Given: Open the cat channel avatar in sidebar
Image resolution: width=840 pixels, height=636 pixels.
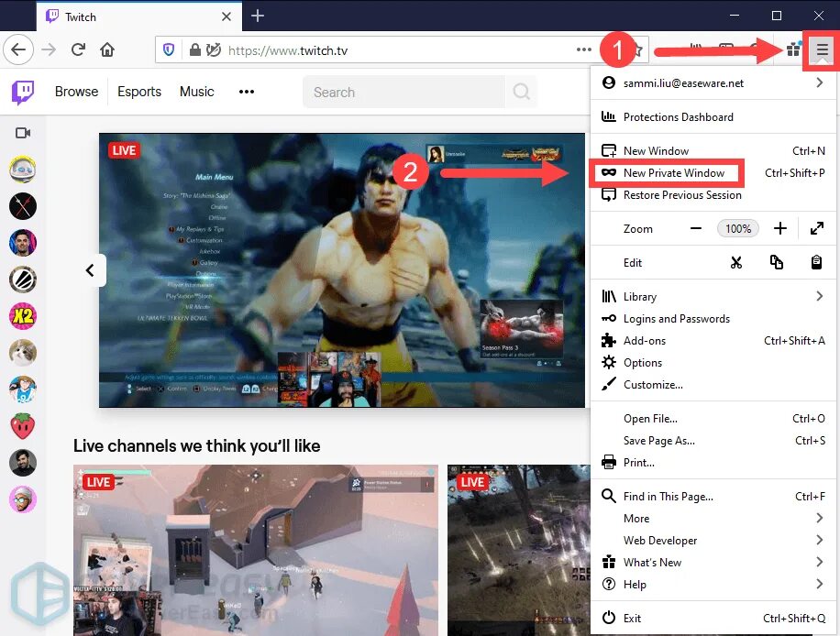Looking at the screenshot, I should (23, 353).
